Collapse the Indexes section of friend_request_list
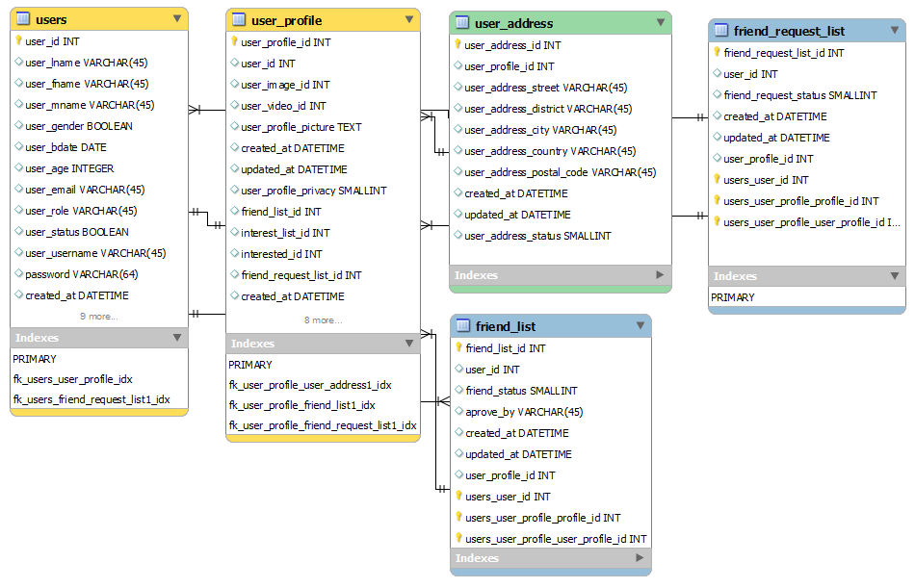The height and width of the screenshot is (588, 915). click(895, 275)
